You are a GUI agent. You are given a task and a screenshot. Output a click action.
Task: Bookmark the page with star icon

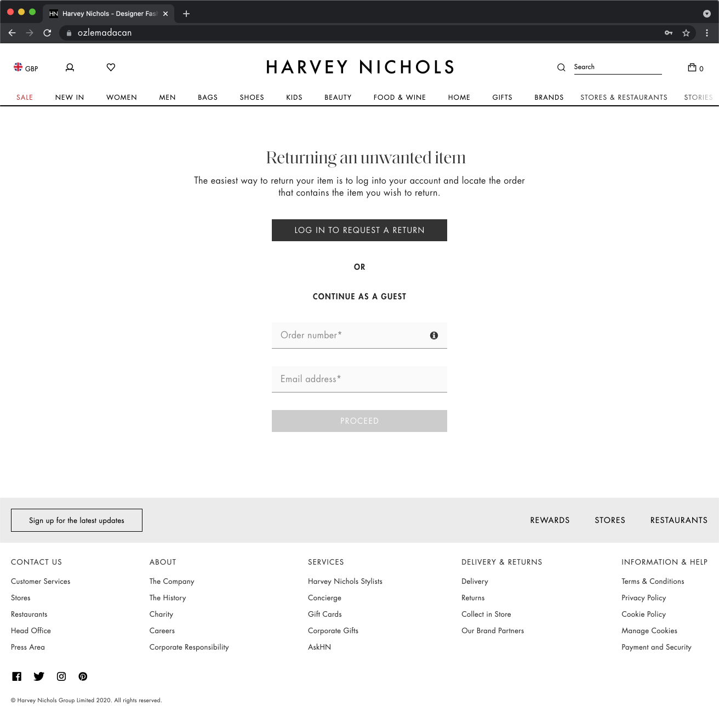pyautogui.click(x=686, y=33)
